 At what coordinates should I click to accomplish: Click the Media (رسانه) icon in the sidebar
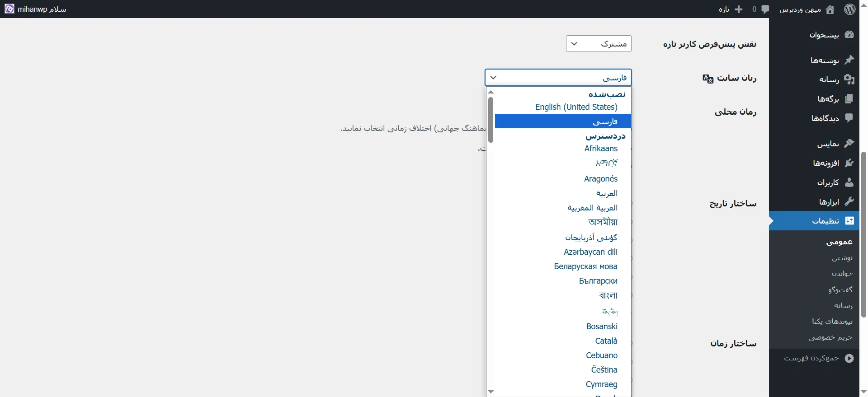[849, 79]
